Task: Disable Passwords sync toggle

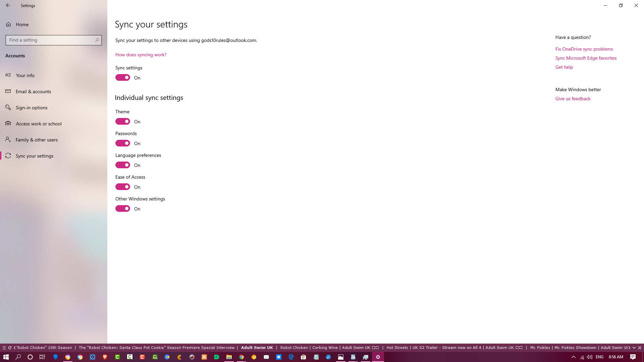Action: point(123,143)
